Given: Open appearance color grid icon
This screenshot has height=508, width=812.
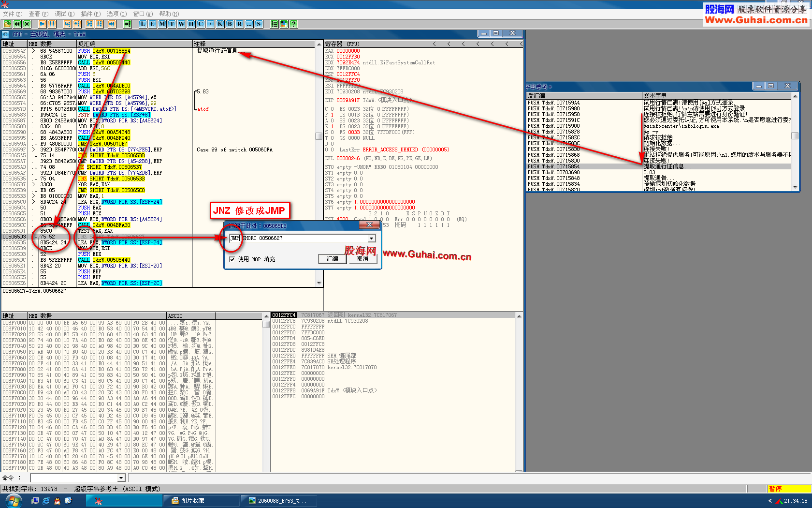Looking at the screenshot, I should (x=284, y=24).
